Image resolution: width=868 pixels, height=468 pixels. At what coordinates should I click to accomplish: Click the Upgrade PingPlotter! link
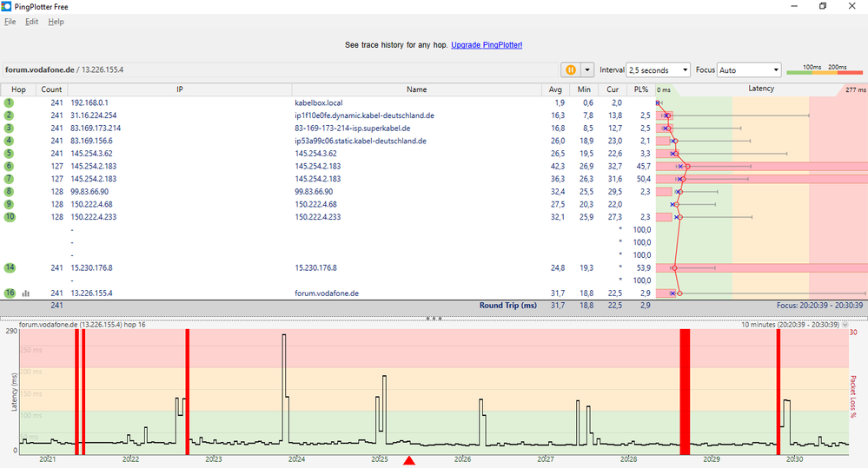tap(487, 45)
